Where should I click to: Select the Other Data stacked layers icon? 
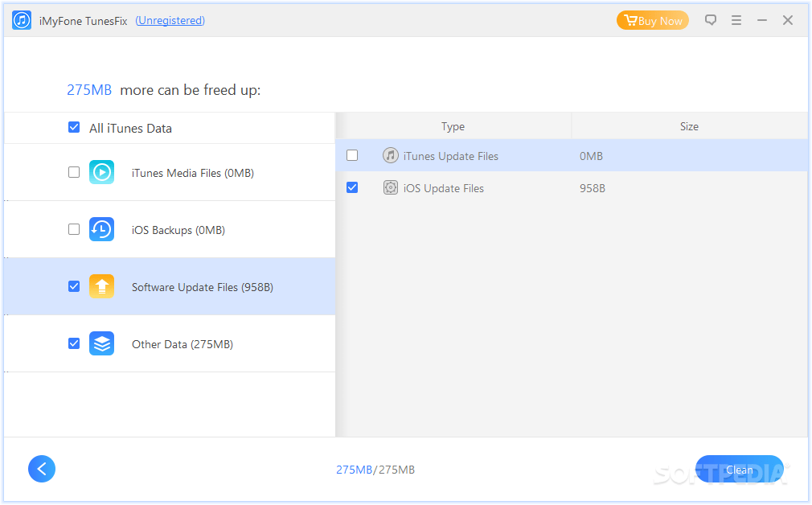click(x=101, y=343)
